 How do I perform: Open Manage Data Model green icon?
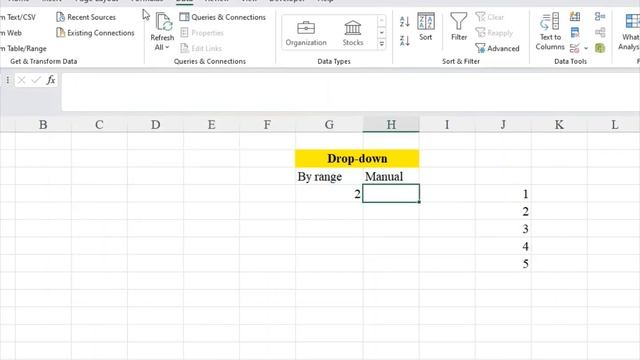click(x=600, y=48)
